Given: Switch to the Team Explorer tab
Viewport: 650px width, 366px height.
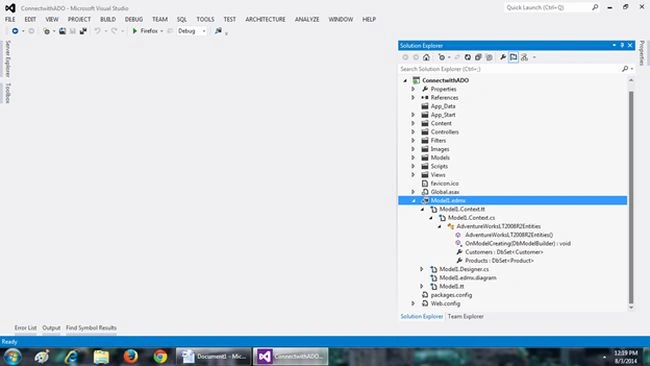Looking at the screenshot, I should coord(466,316).
